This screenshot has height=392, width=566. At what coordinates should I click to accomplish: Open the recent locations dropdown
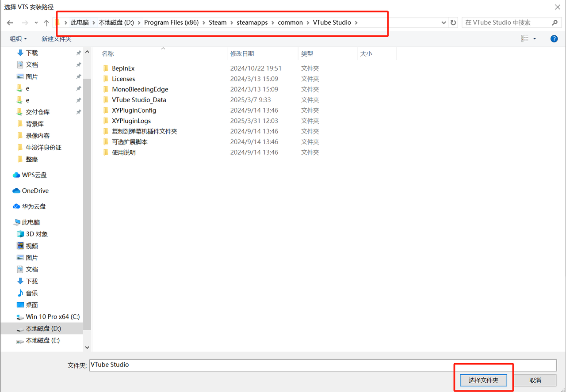36,23
